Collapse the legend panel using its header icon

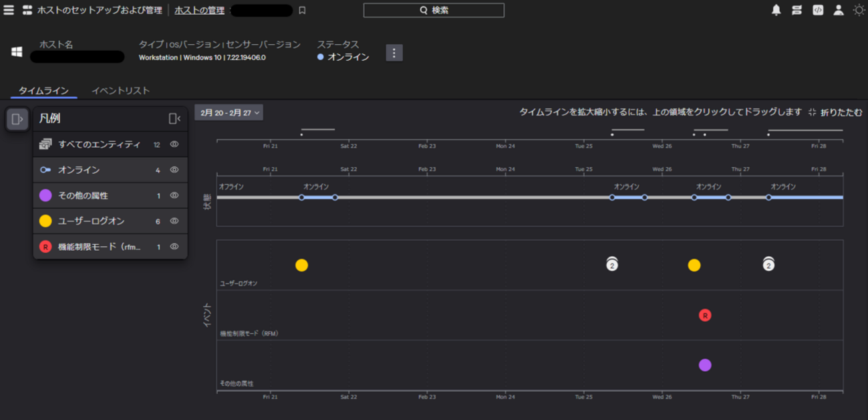click(174, 118)
